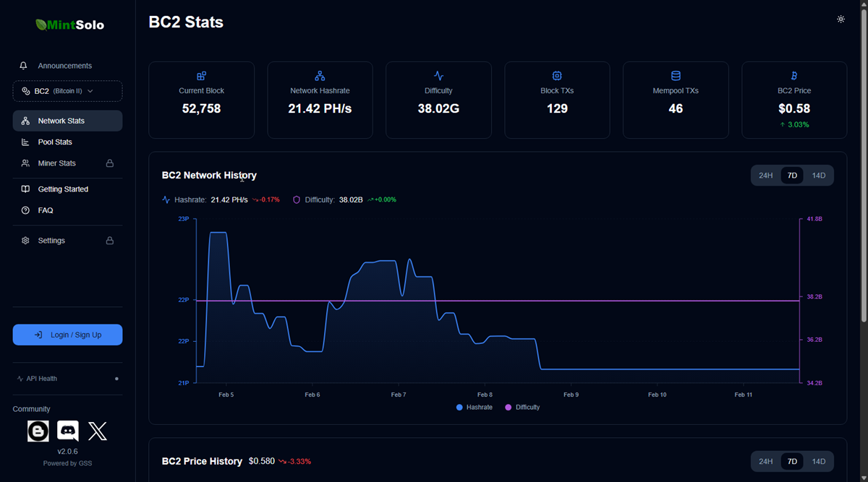Select 24H range for Network History
The image size is (868, 482).
[765, 176]
